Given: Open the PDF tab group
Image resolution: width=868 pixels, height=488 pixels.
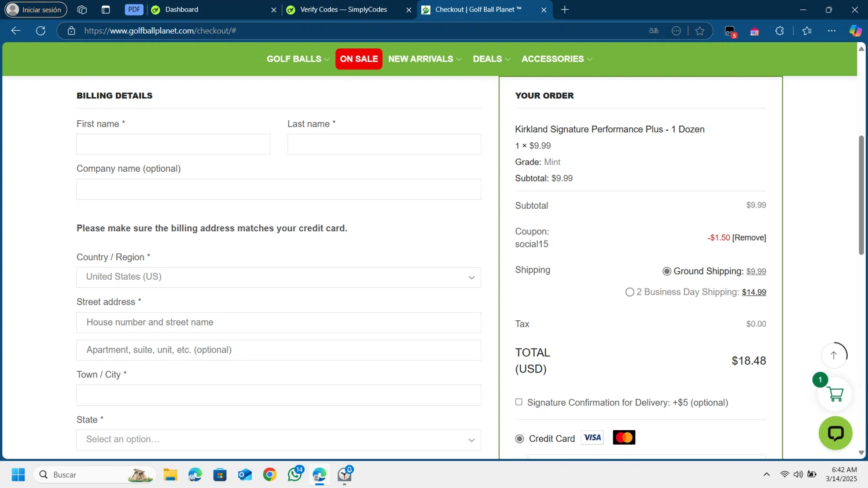Looking at the screenshot, I should tap(134, 9).
